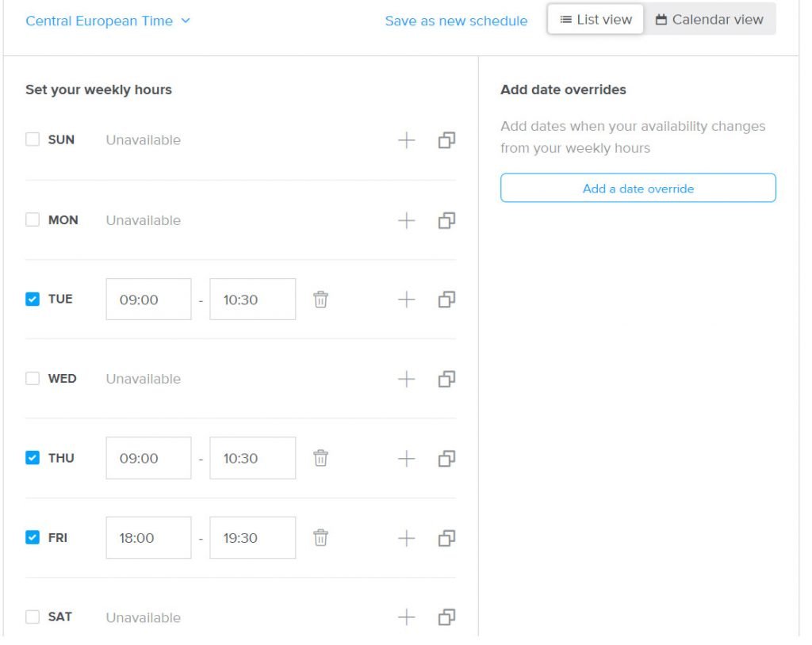812x645 pixels.
Task: Open Friday's 19:30 end time picker
Action: (x=252, y=537)
